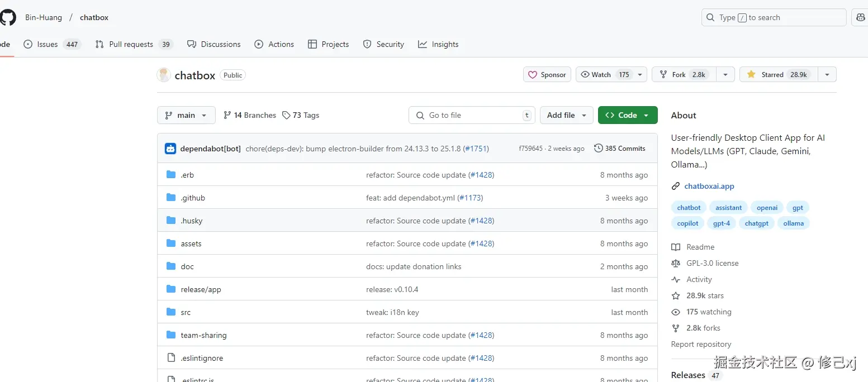Click the dependabot bot avatar icon
Screen dimensions: 868x382
click(170, 149)
